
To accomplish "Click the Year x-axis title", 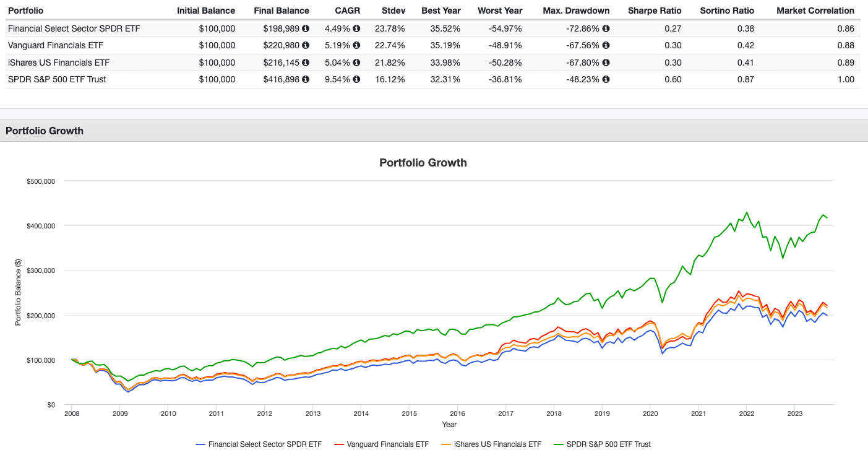I will (x=450, y=425).
